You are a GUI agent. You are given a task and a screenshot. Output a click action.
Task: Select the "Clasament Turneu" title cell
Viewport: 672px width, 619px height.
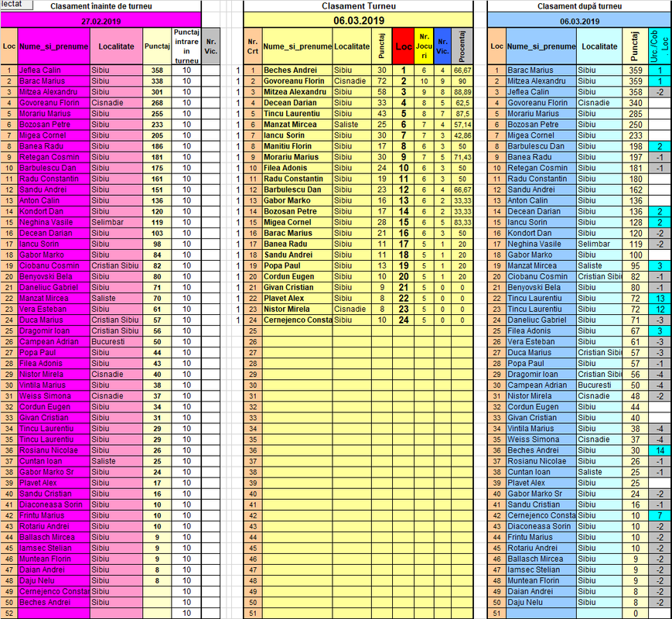359,6
